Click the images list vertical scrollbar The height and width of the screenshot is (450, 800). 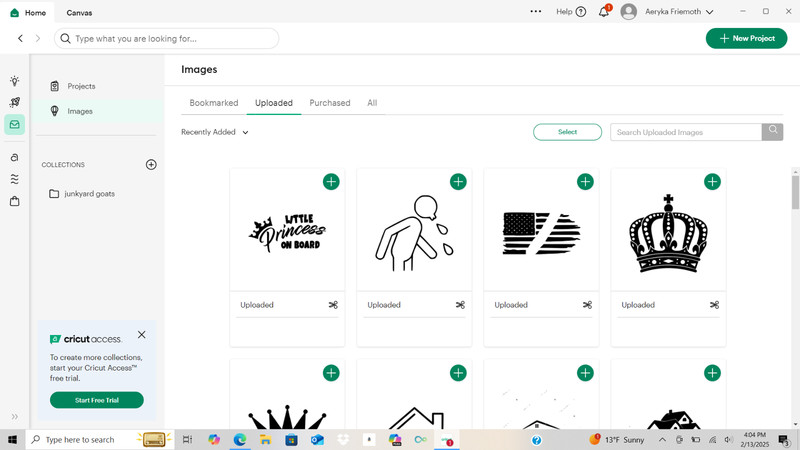tap(795, 193)
